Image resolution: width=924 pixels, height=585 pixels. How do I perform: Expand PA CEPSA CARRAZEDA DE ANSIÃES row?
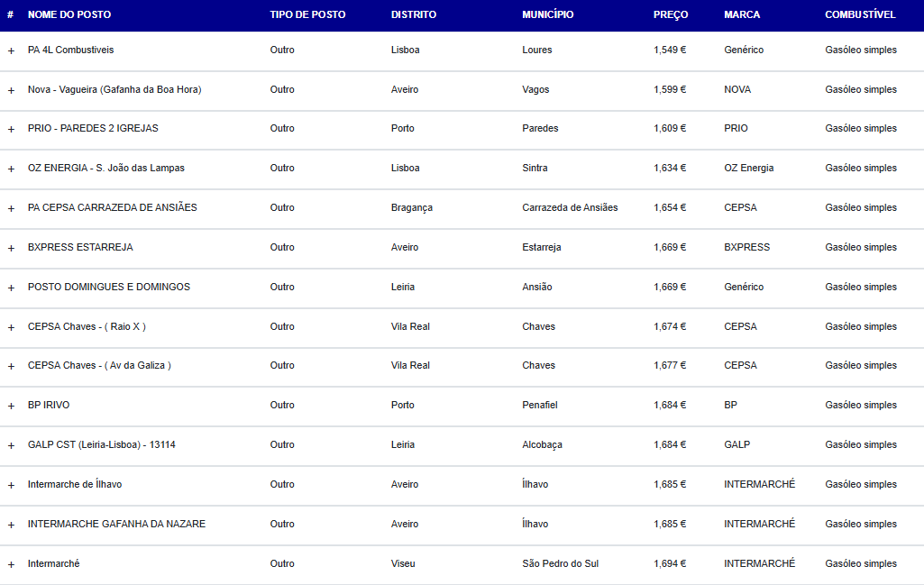pos(11,208)
